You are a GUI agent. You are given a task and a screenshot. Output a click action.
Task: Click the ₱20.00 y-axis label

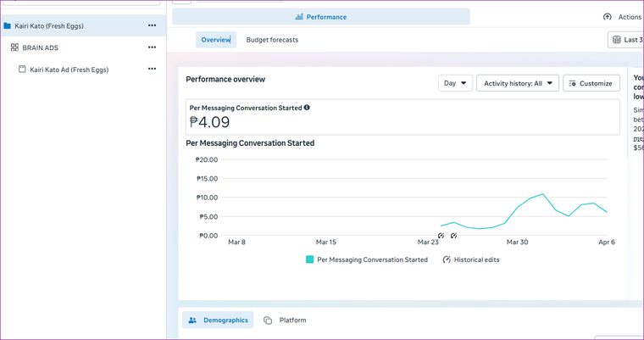coord(207,159)
